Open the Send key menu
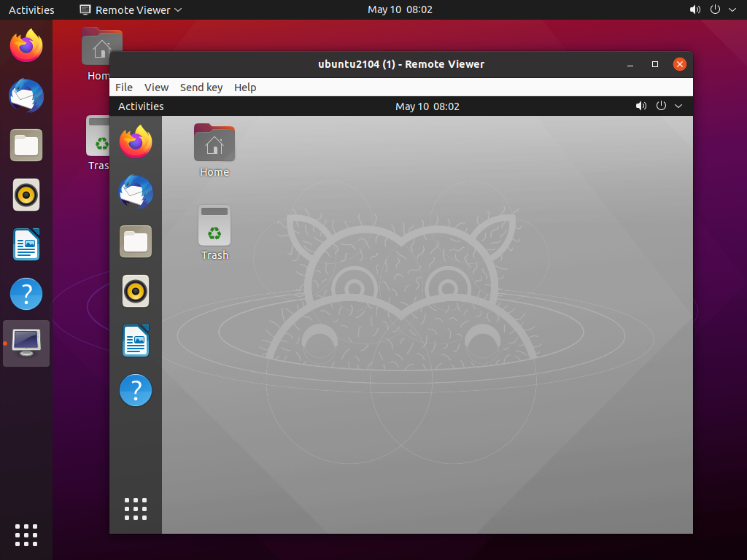Screen dimensions: 747x560 point(201,87)
